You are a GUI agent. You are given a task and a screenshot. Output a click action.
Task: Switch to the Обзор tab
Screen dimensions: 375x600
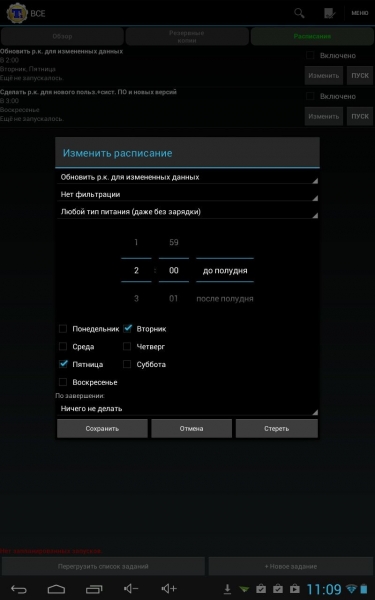pos(62,36)
